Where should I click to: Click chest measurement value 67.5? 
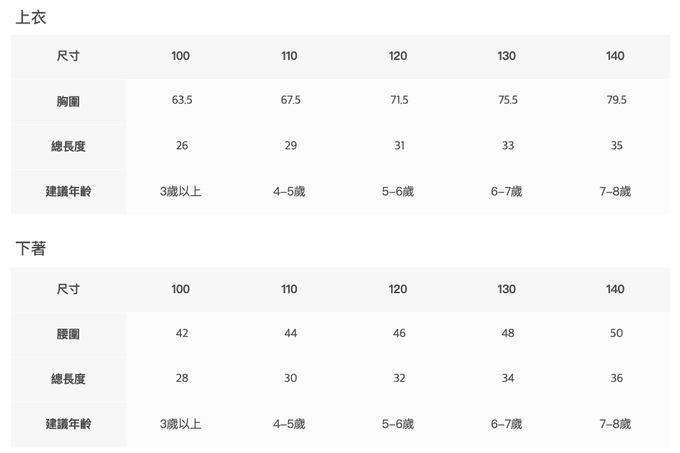click(290, 101)
